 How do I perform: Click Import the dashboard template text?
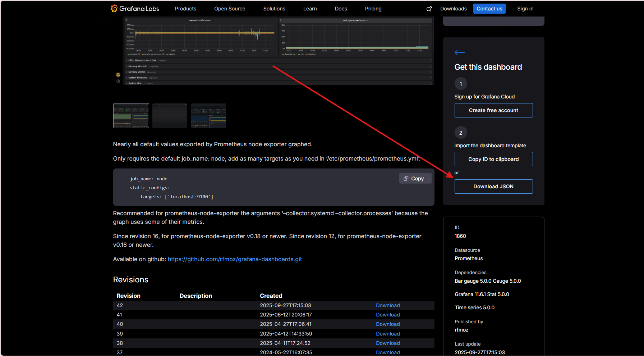coord(490,145)
